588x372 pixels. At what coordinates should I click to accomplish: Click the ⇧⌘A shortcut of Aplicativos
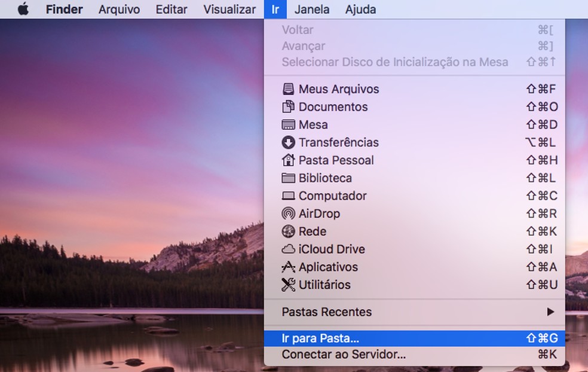[541, 267]
